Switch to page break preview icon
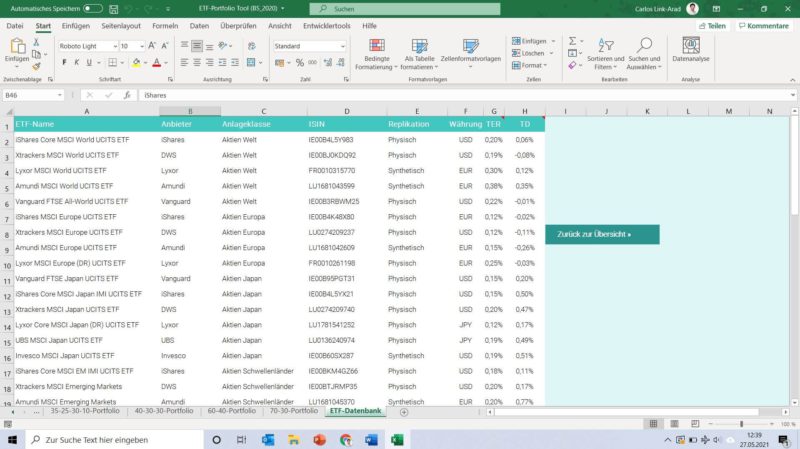 click(695, 423)
